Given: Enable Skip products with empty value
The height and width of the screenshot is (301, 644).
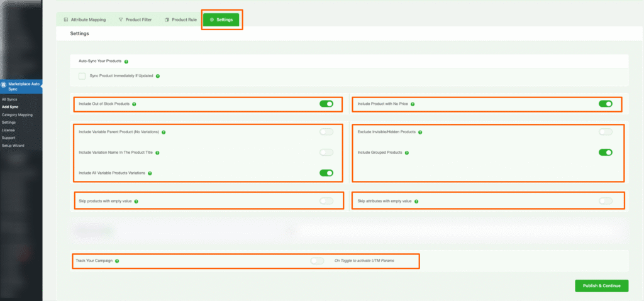Looking at the screenshot, I should pyautogui.click(x=326, y=201).
